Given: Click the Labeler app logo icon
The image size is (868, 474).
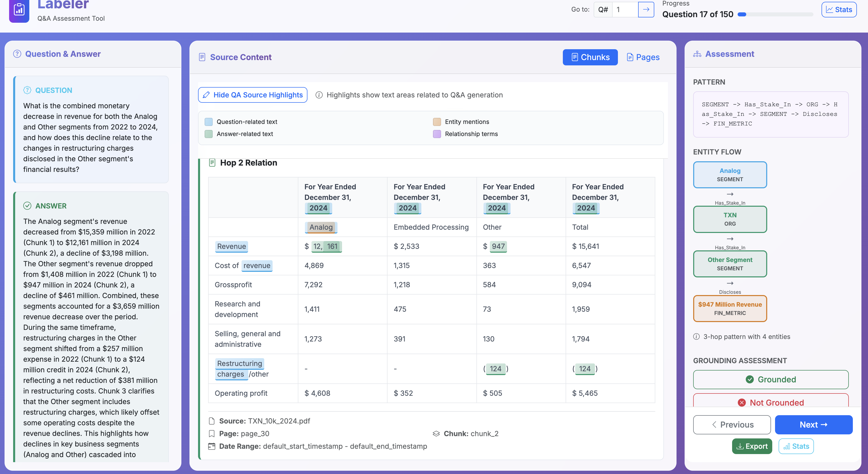Looking at the screenshot, I should (x=19, y=10).
